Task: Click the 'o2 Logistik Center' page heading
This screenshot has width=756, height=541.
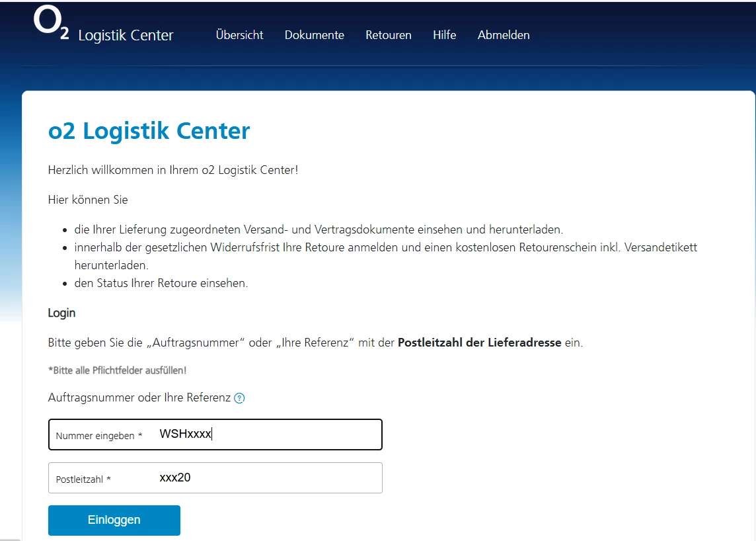Action: (149, 131)
